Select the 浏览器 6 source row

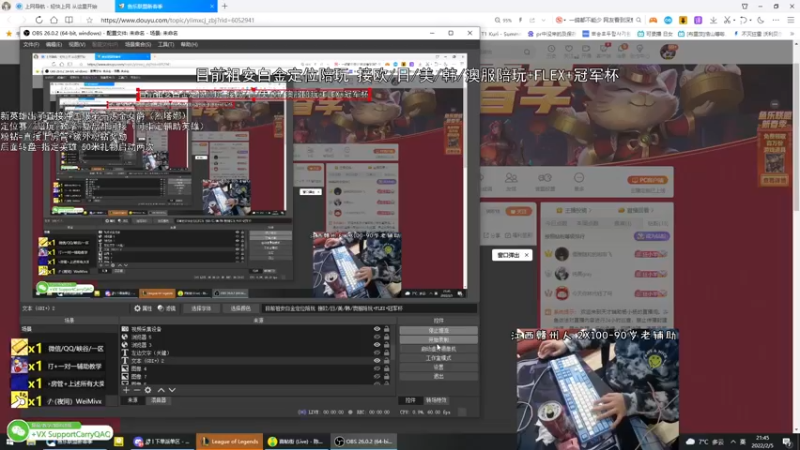[255, 337]
